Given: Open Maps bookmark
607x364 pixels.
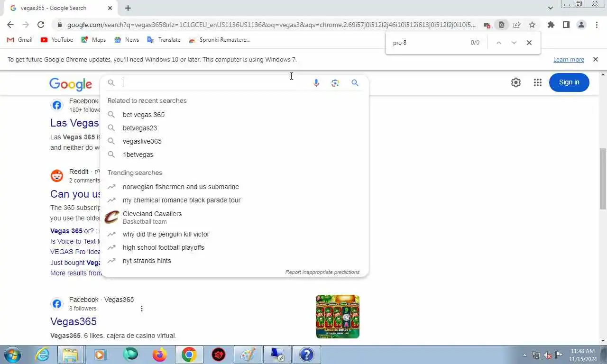Looking at the screenshot, I should pyautogui.click(x=93, y=40).
